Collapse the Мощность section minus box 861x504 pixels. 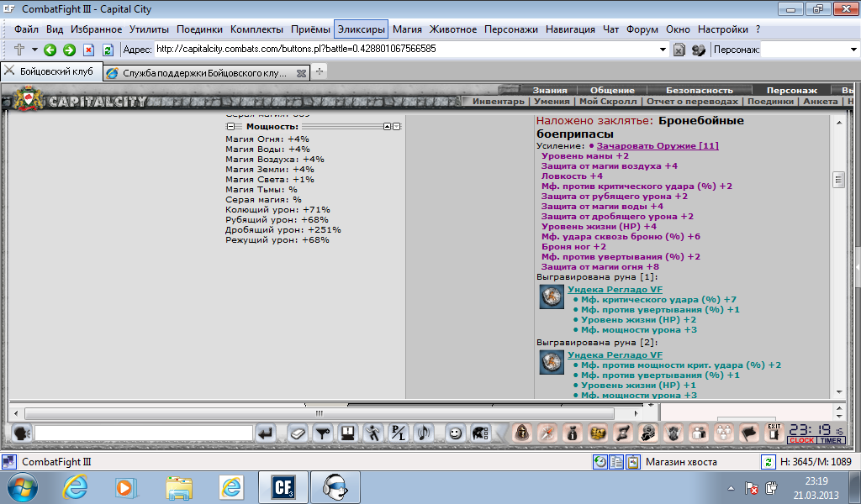pos(230,127)
